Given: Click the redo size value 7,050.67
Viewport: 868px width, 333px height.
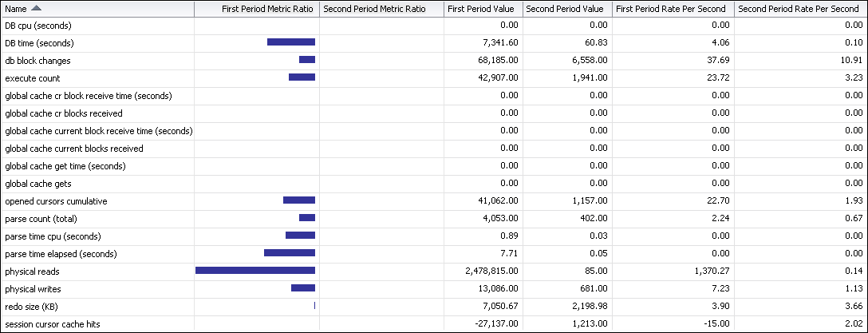Looking at the screenshot, I should (x=501, y=307).
